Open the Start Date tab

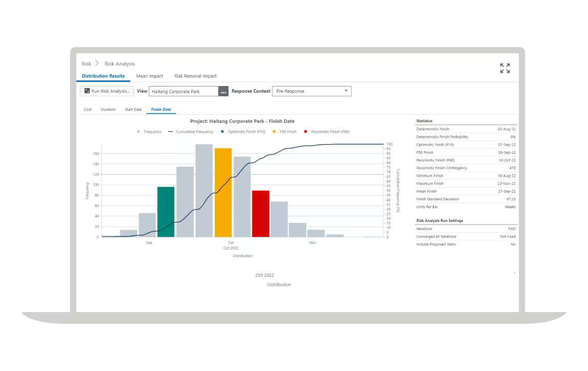click(133, 109)
